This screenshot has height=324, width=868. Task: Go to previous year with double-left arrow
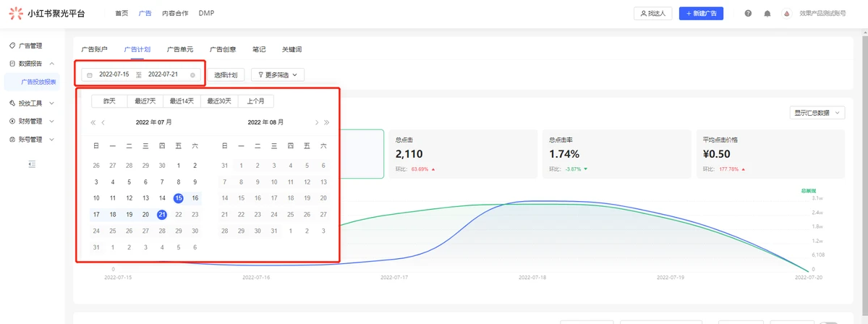click(93, 123)
